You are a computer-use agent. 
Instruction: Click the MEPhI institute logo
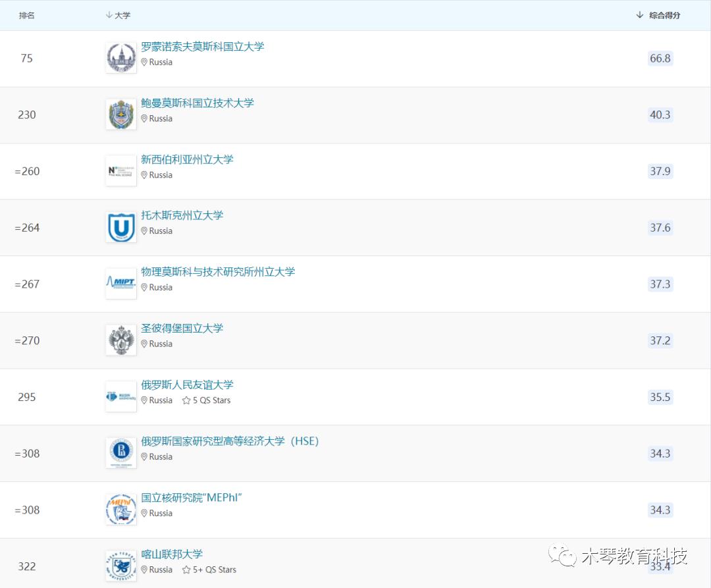tap(120, 509)
